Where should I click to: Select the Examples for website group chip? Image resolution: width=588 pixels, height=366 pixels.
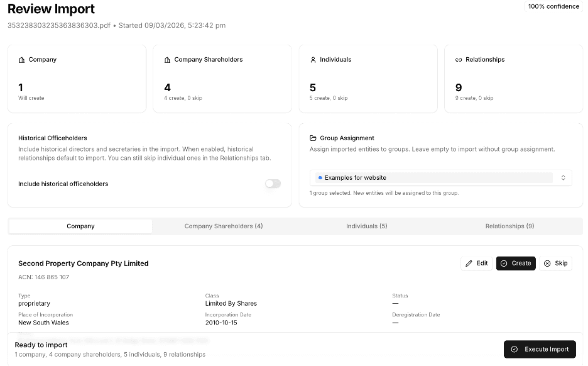352,178
